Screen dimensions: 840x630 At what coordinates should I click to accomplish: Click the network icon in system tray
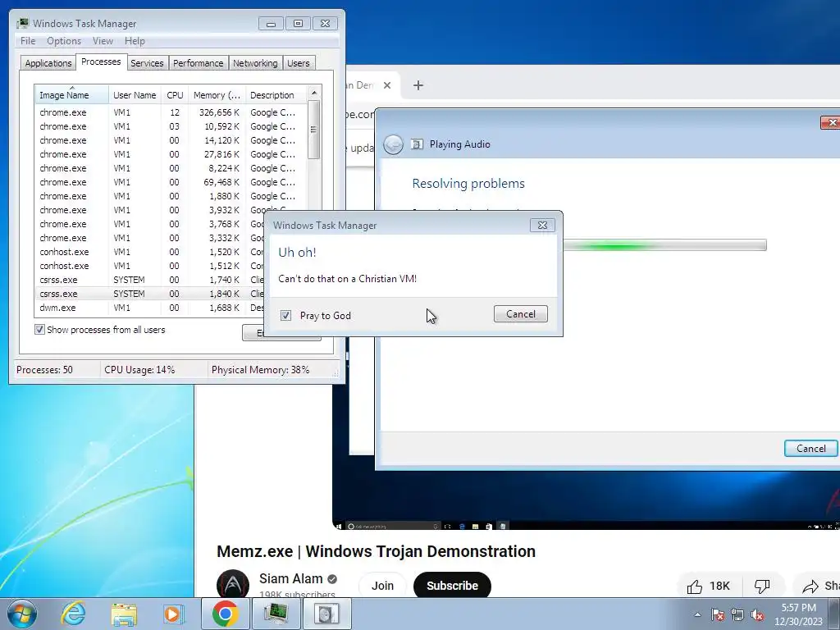tap(737, 614)
